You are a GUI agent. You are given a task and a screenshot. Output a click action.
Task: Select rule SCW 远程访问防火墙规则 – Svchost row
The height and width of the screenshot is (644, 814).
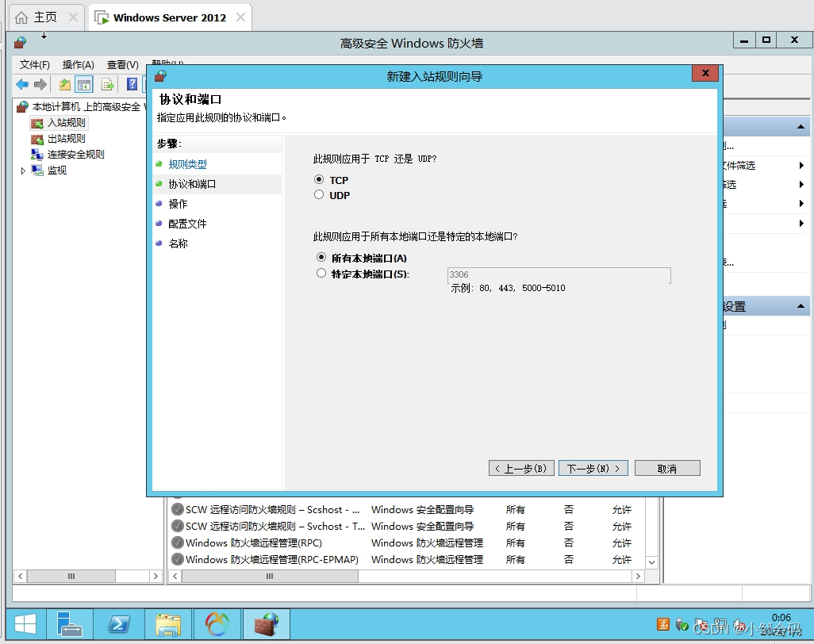pyautogui.click(x=406, y=526)
